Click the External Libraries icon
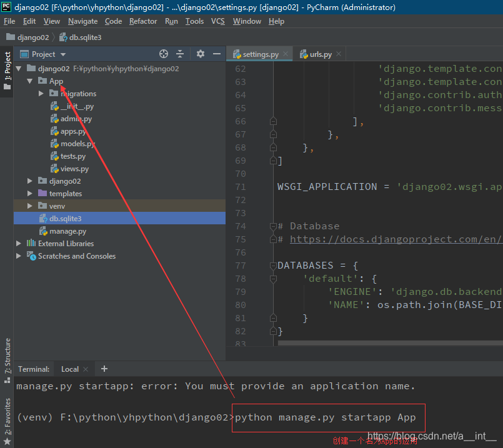The width and height of the screenshot is (503, 448). click(31, 243)
